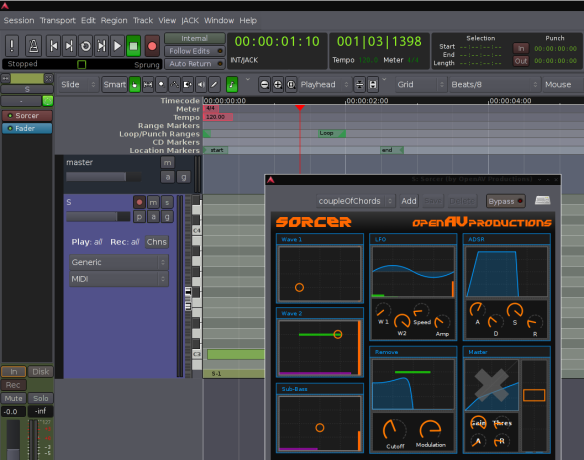This screenshot has width=584, height=460.
Task: Select the time-stretch tool icon
Action: click(188, 85)
